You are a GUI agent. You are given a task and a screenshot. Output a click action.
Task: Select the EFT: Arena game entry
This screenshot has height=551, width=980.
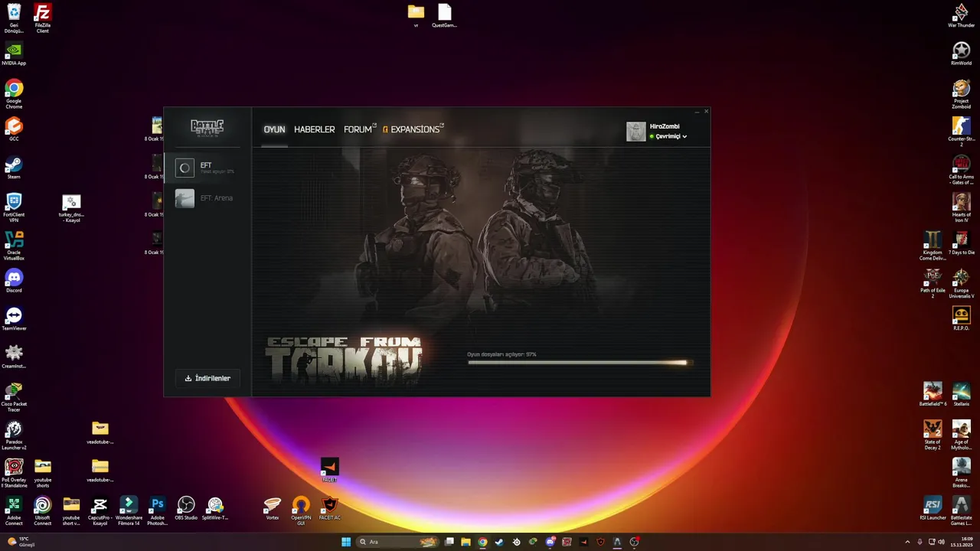click(207, 198)
